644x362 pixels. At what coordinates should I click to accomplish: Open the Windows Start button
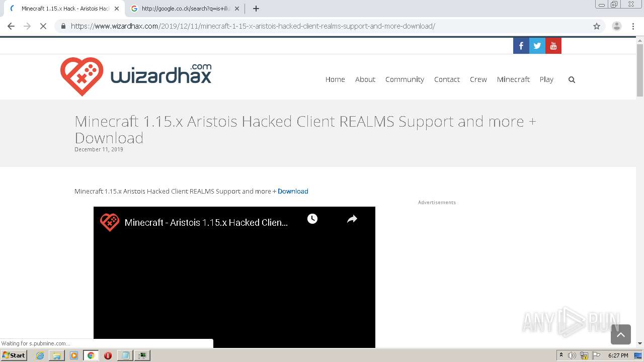pos(14,355)
